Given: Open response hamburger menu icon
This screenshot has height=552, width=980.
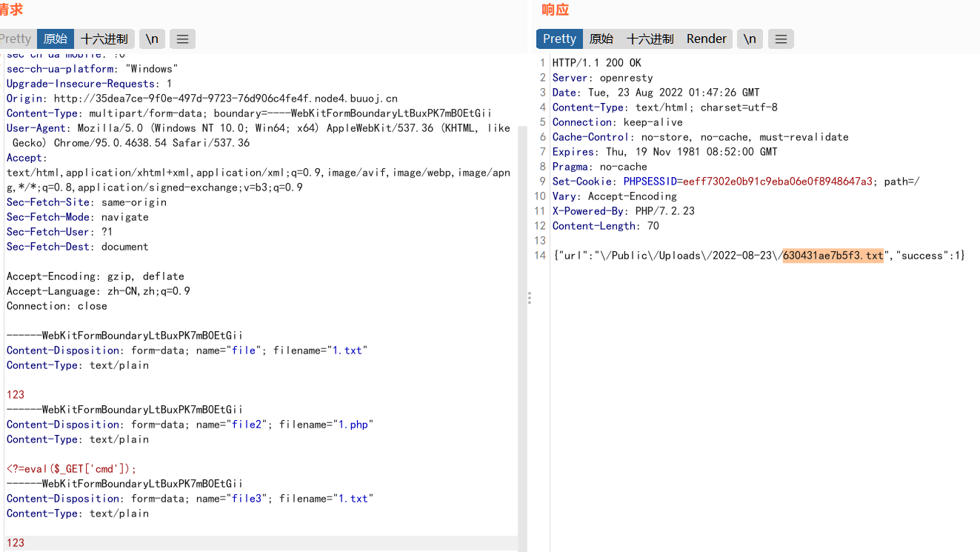Looking at the screenshot, I should 781,39.
